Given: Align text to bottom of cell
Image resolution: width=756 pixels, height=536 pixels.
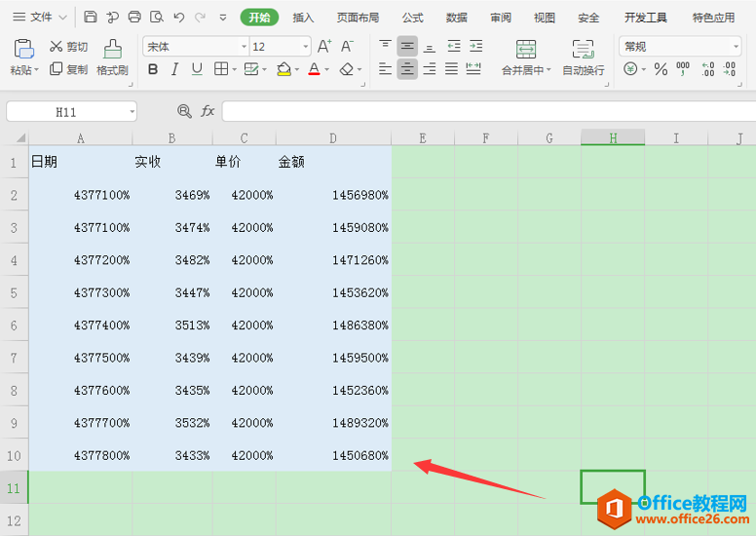Looking at the screenshot, I should pyautogui.click(x=430, y=47).
